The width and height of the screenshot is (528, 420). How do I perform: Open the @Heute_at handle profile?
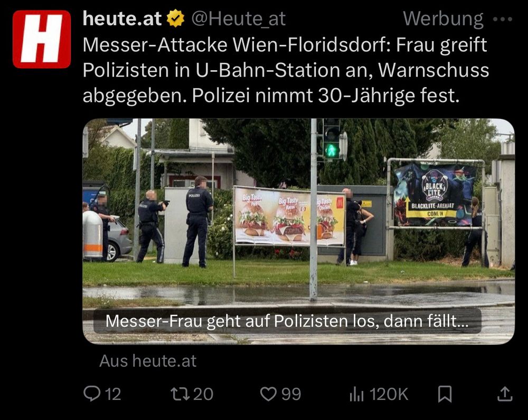click(239, 19)
